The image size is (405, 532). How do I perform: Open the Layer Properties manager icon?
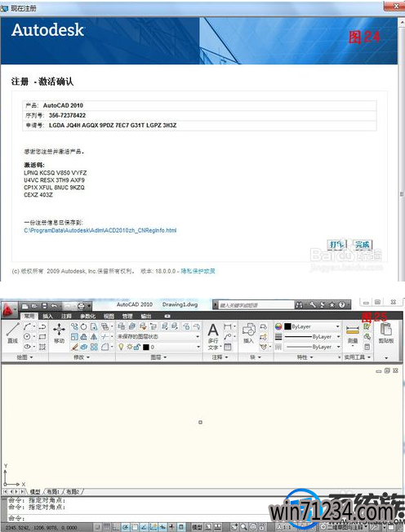(x=121, y=326)
